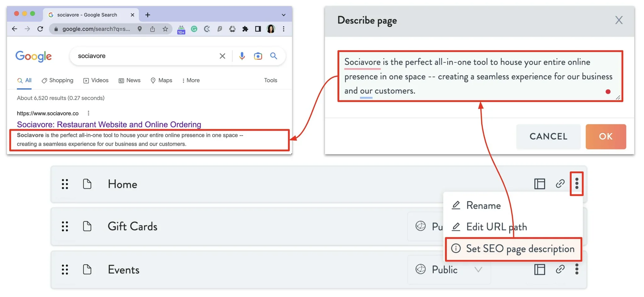Grab the Gift Cards row drag handle

65,226
